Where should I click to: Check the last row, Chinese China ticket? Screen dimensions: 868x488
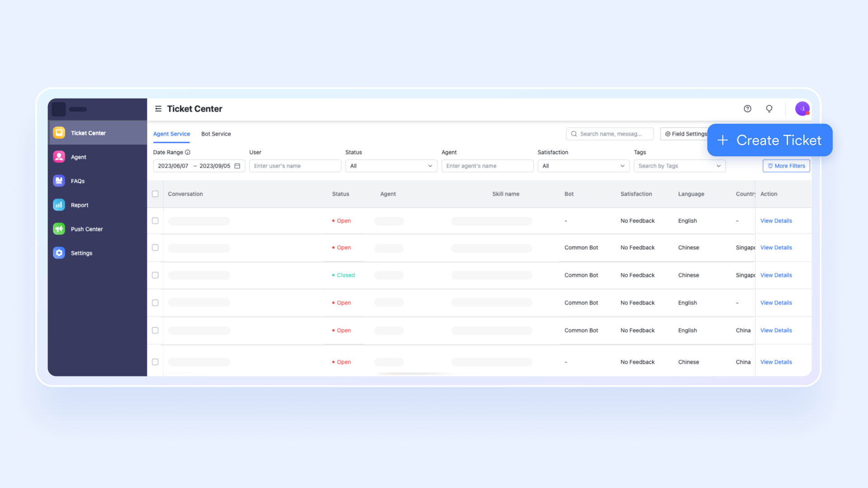(x=155, y=362)
